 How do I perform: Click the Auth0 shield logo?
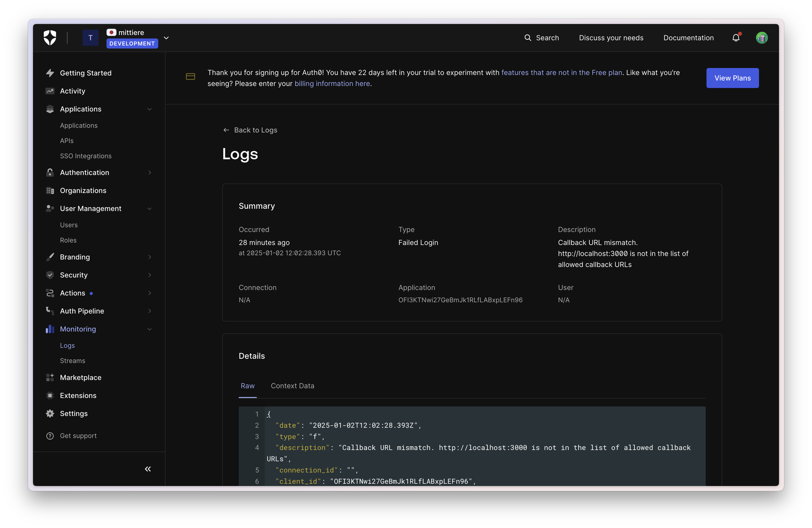[50, 37]
